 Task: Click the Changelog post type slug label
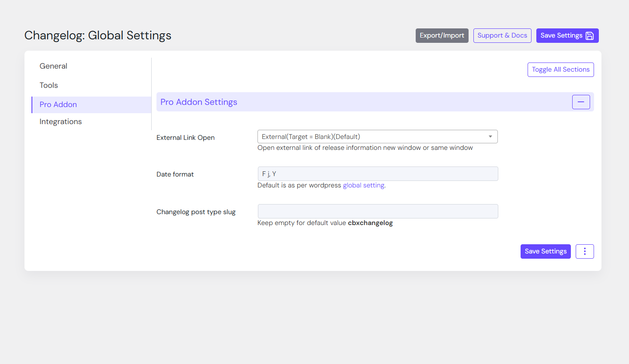click(x=196, y=212)
